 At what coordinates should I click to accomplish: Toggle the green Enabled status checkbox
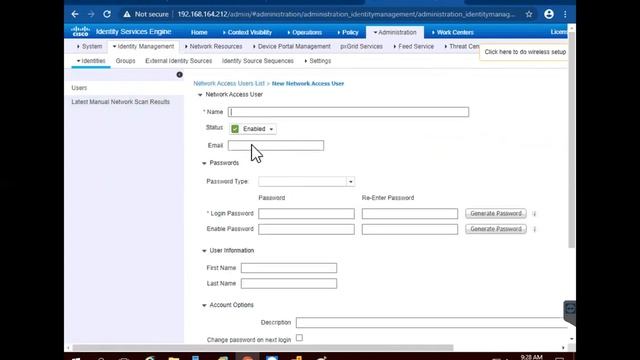click(x=235, y=129)
